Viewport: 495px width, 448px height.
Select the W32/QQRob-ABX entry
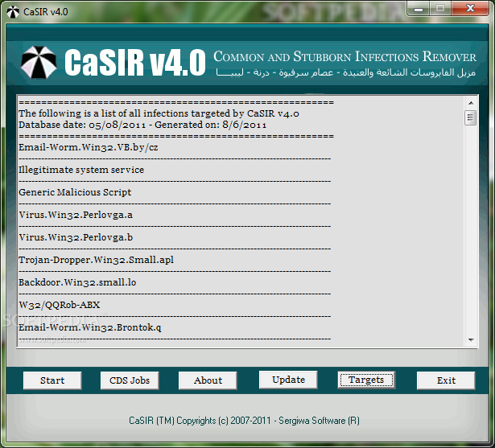tap(60, 305)
